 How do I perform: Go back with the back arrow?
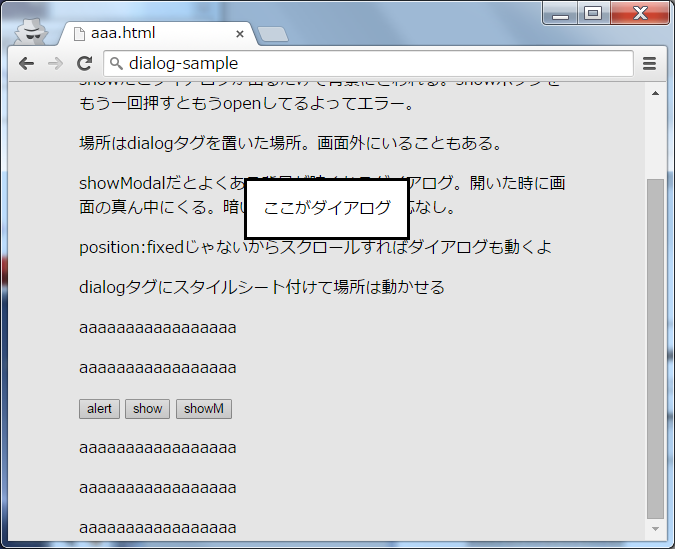[x=27, y=63]
